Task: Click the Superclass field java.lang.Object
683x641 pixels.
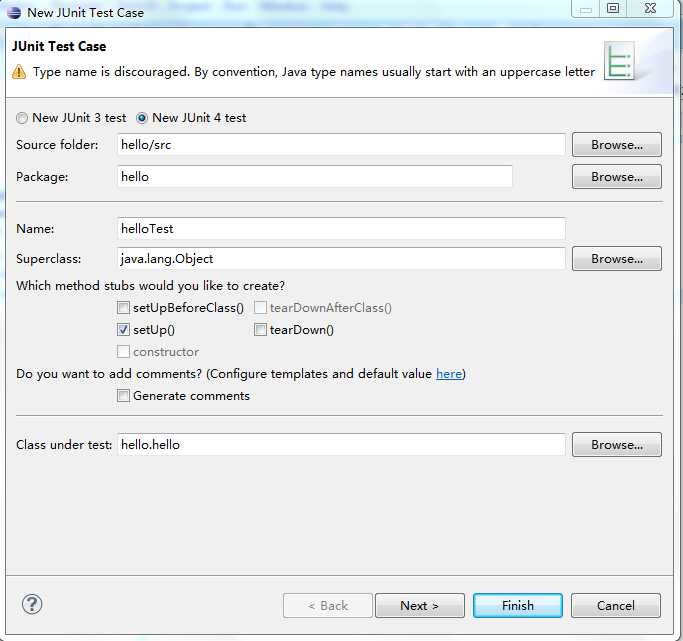Action: pos(342,259)
